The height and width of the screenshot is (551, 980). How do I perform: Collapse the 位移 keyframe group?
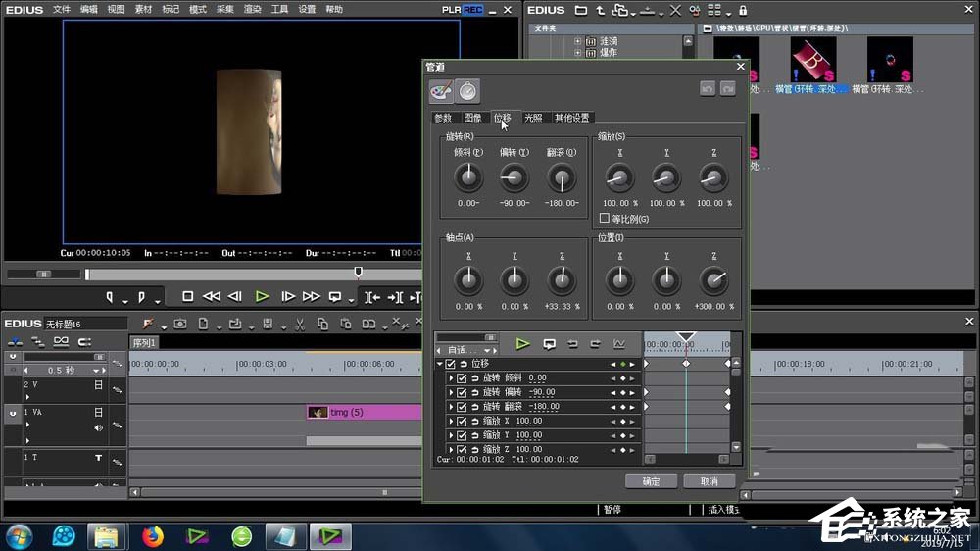(439, 364)
